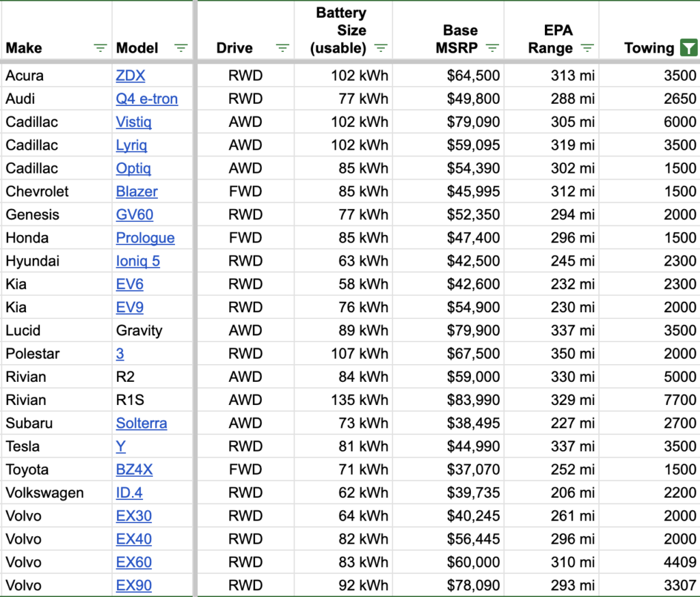Open the Model column filter icon
Image resolution: width=700 pixels, height=597 pixels.
click(x=180, y=48)
